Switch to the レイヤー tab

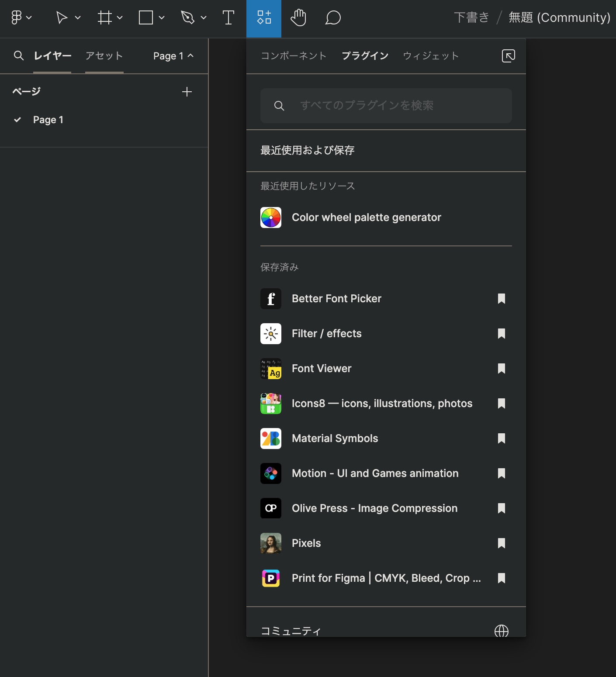click(x=52, y=56)
